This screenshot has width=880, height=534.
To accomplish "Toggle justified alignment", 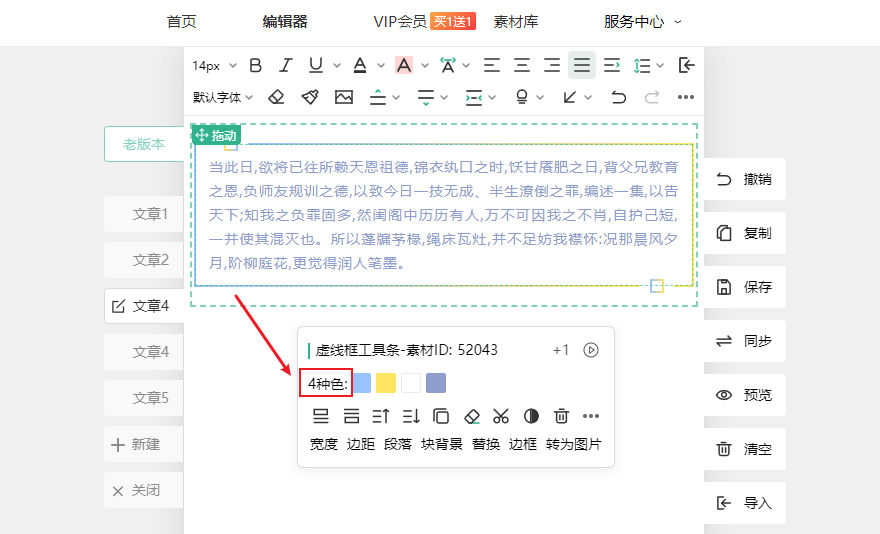I will (x=582, y=65).
